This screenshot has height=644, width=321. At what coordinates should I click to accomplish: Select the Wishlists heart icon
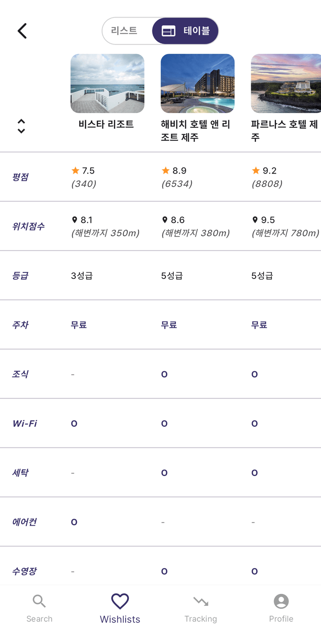coord(120,601)
